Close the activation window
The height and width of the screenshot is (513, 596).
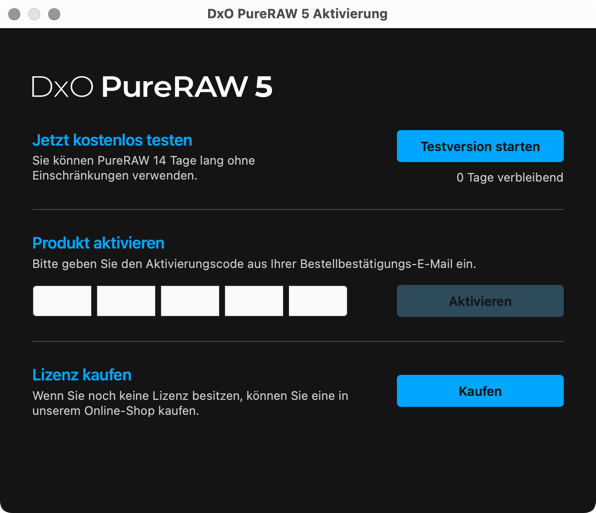pos(14,14)
